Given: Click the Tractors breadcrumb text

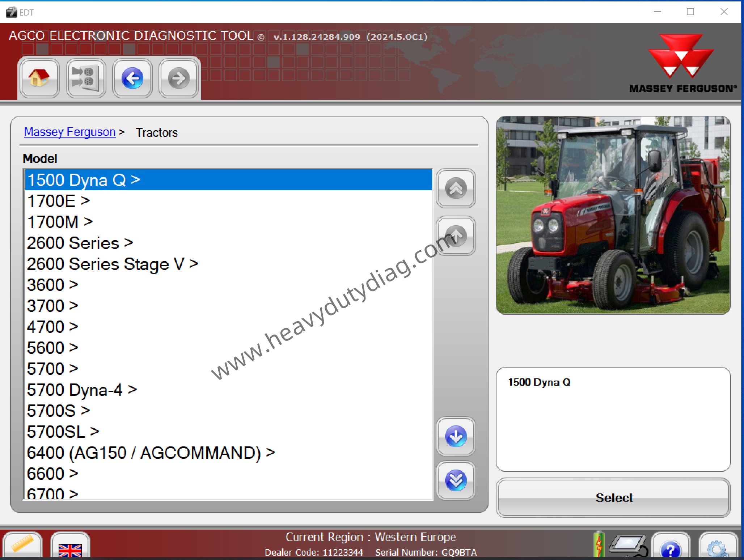Looking at the screenshot, I should 157,132.
